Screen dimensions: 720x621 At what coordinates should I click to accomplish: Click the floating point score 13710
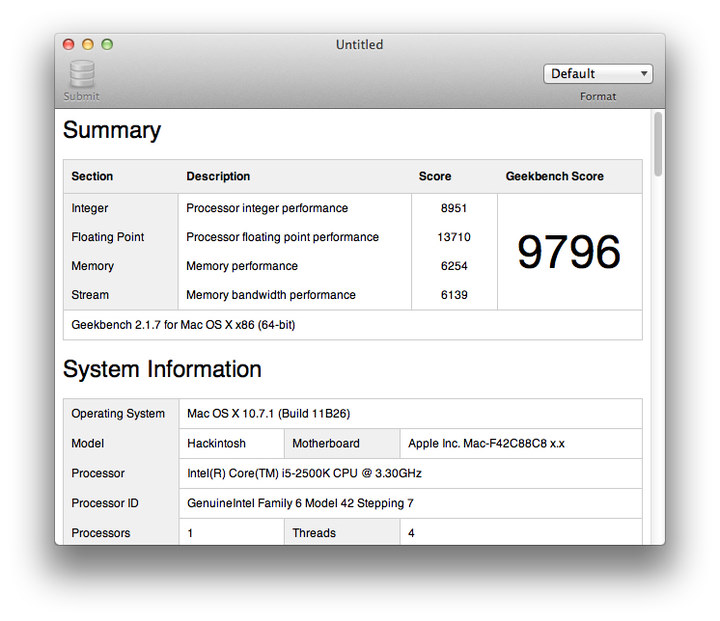pyautogui.click(x=454, y=237)
